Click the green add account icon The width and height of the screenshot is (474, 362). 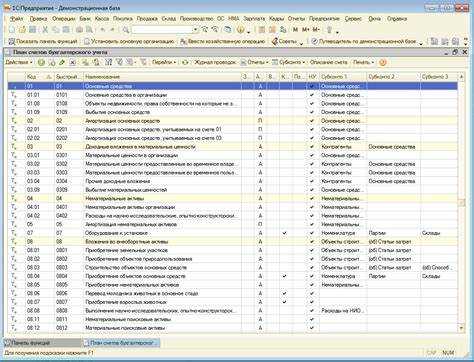(41, 62)
